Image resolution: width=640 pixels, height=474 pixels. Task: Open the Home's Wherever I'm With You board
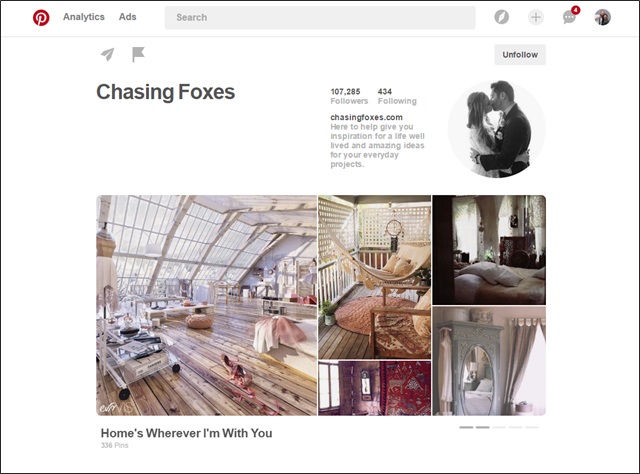[187, 433]
